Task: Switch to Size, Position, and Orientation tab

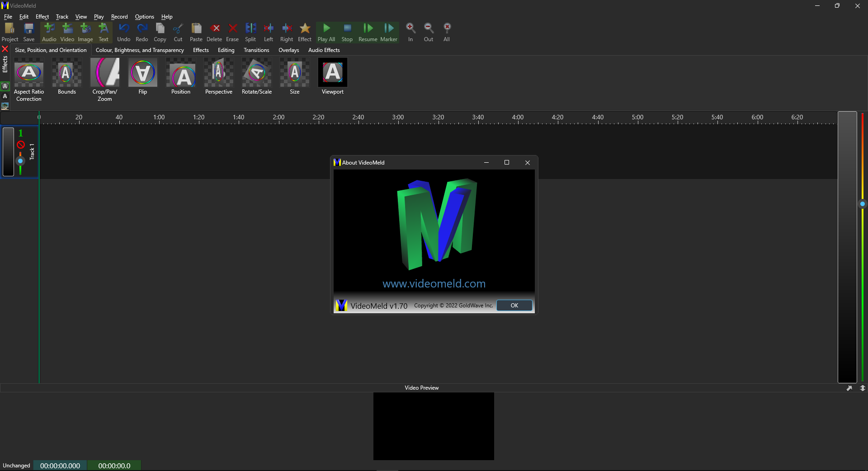Action: 51,50
